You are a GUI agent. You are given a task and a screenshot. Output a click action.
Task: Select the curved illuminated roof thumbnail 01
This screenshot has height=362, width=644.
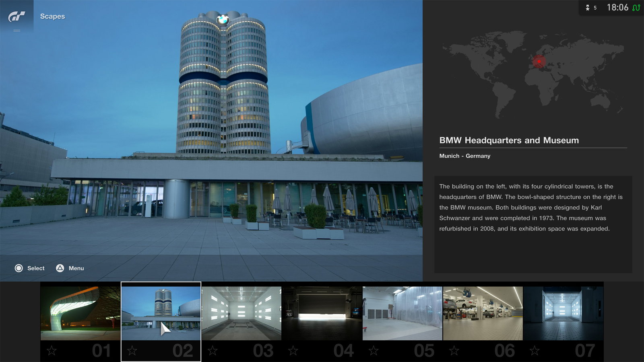(80, 313)
